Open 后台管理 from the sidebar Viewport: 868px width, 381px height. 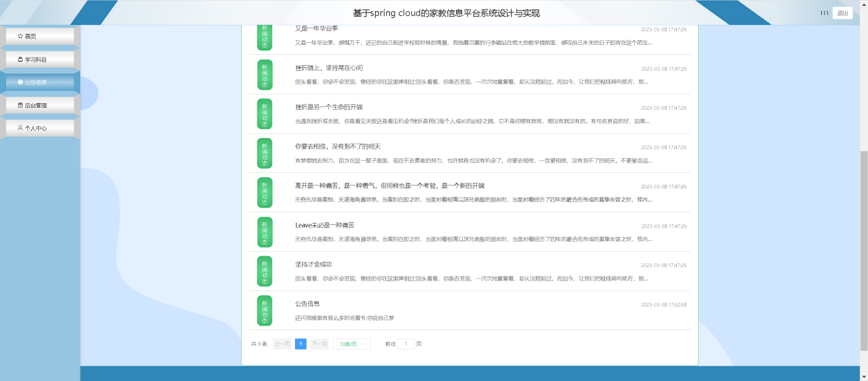[40, 105]
